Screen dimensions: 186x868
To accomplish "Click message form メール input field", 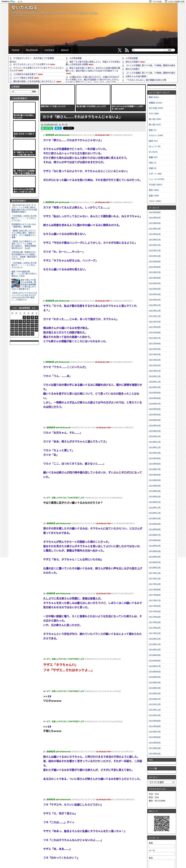I will click(162, 854).
